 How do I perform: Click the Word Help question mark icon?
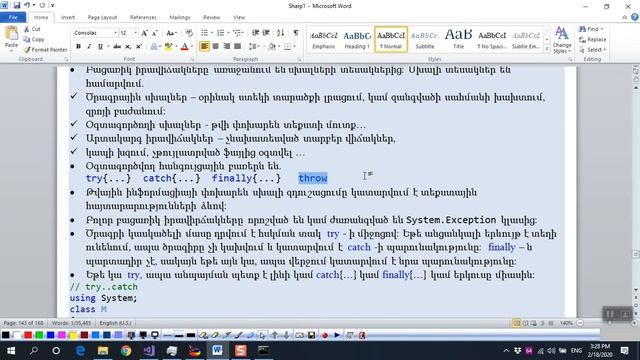pyautogui.click(x=635, y=17)
